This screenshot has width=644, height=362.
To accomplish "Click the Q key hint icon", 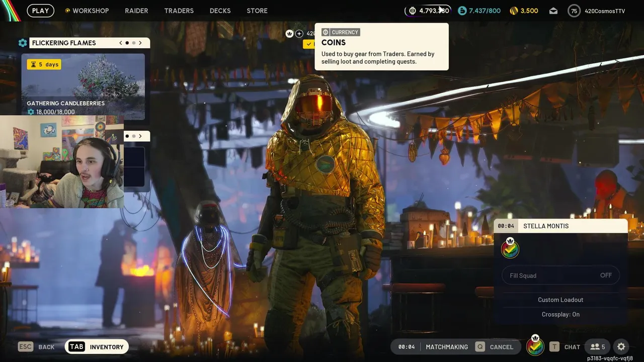I will (480, 347).
